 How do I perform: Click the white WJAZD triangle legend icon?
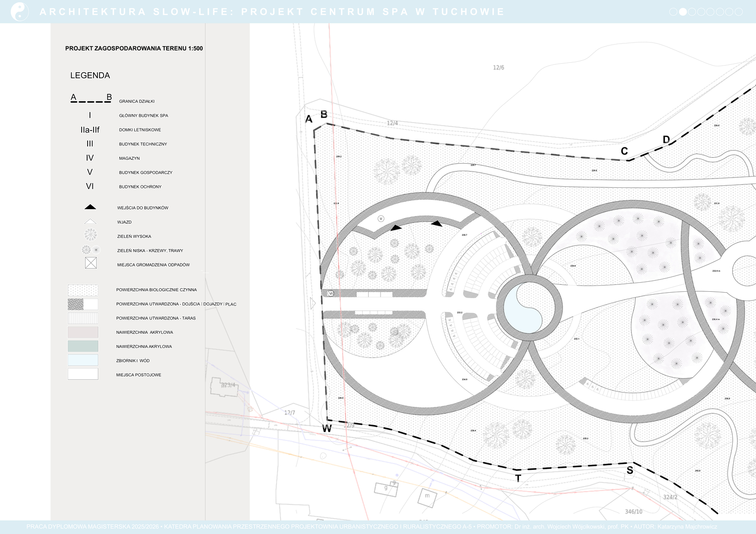[90, 222]
